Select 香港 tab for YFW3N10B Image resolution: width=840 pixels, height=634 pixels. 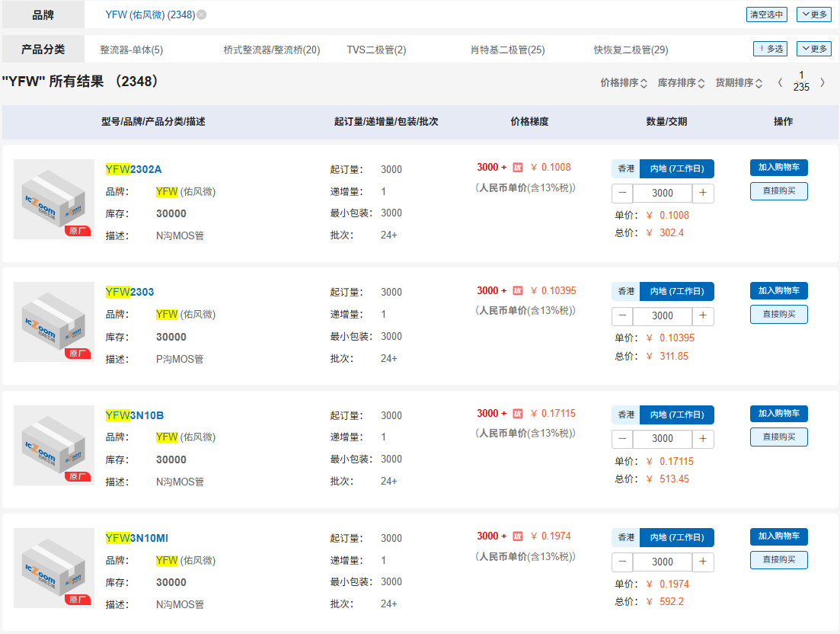tap(626, 415)
